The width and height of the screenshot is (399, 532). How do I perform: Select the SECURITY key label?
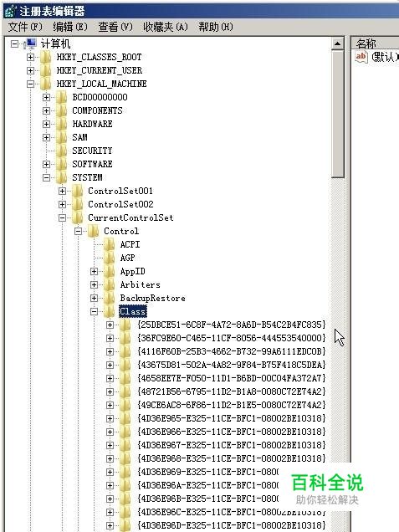pyautogui.click(x=92, y=151)
